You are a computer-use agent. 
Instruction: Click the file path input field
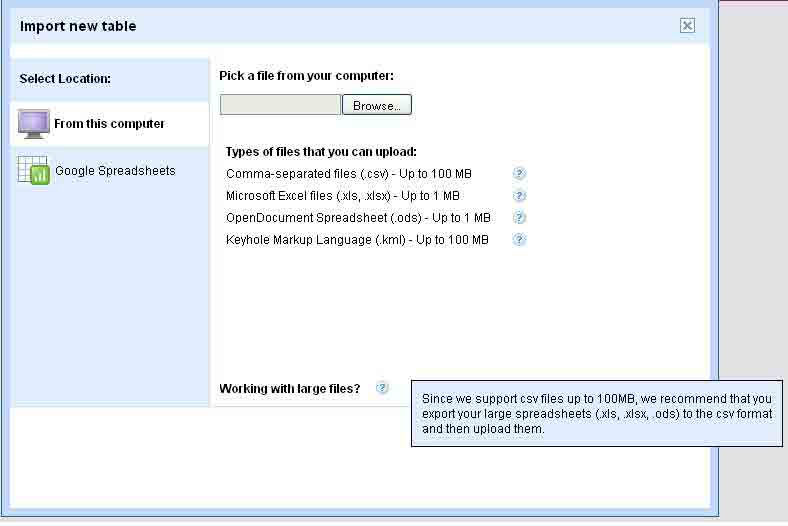280,105
